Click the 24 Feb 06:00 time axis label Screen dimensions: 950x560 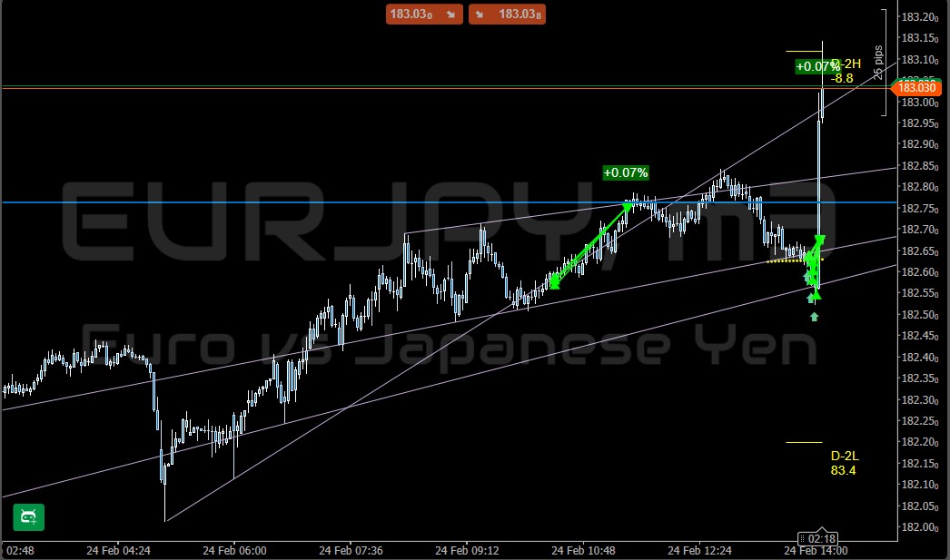click(234, 550)
